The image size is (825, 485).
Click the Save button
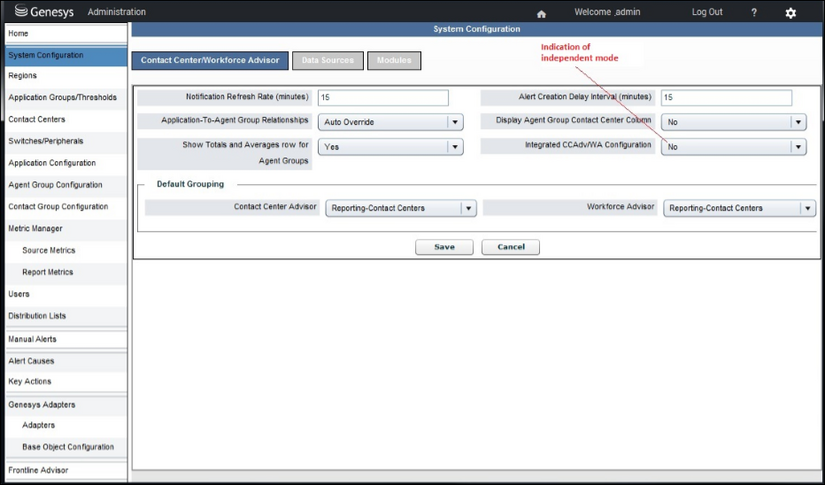point(444,247)
